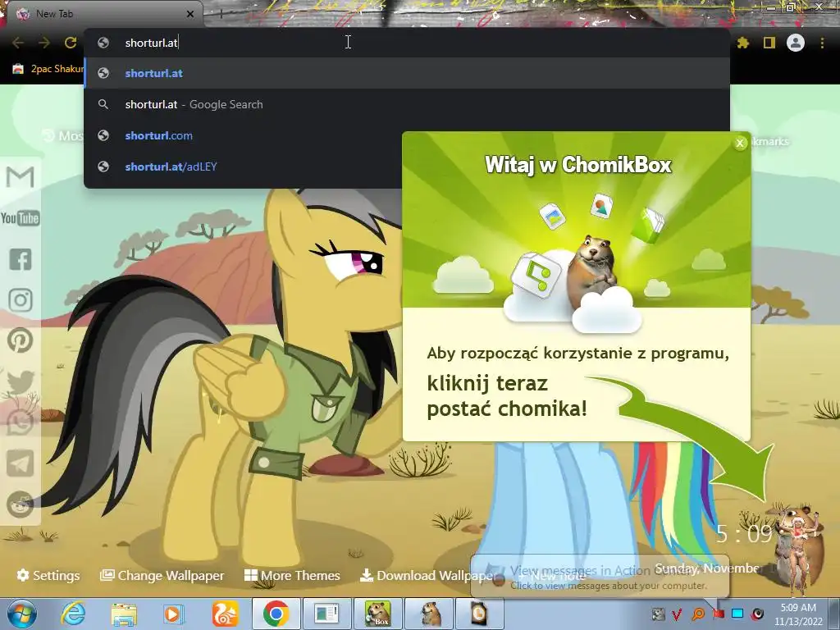
Task: Choose the shorturl.com suggestion
Action: click(x=243, y=135)
